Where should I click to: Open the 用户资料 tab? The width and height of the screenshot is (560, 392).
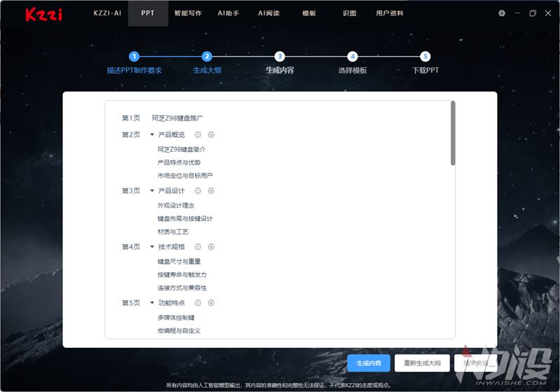390,13
